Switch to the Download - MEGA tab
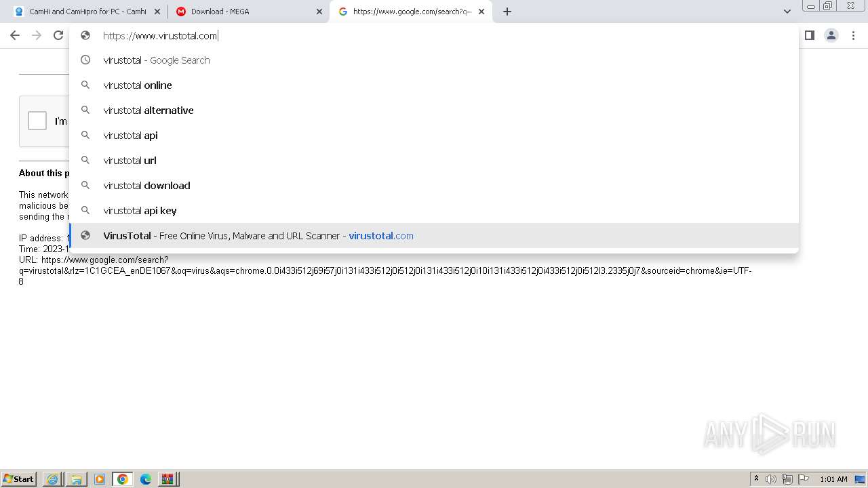Image resolution: width=868 pixels, height=488 pixels. click(x=249, y=12)
